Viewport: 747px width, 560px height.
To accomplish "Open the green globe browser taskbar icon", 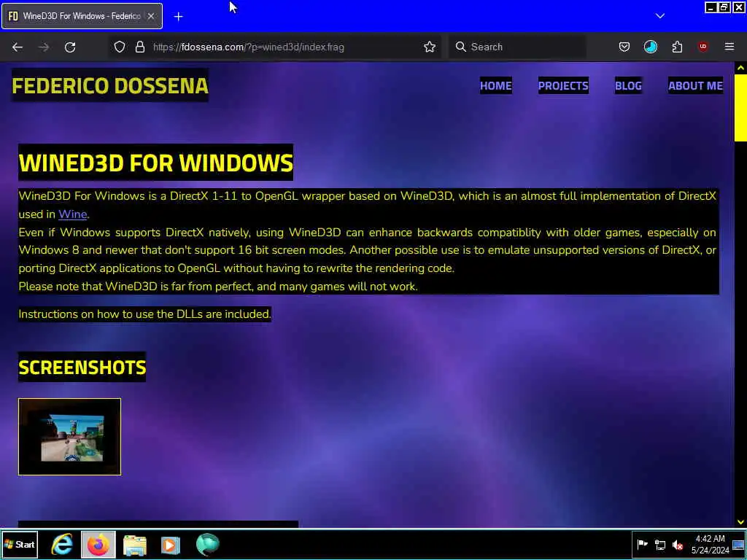I will click(x=208, y=544).
